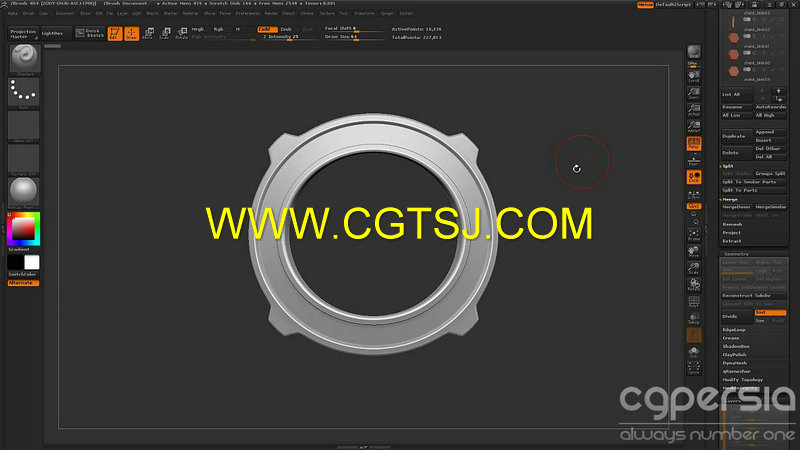Open the Document menu

65,13
